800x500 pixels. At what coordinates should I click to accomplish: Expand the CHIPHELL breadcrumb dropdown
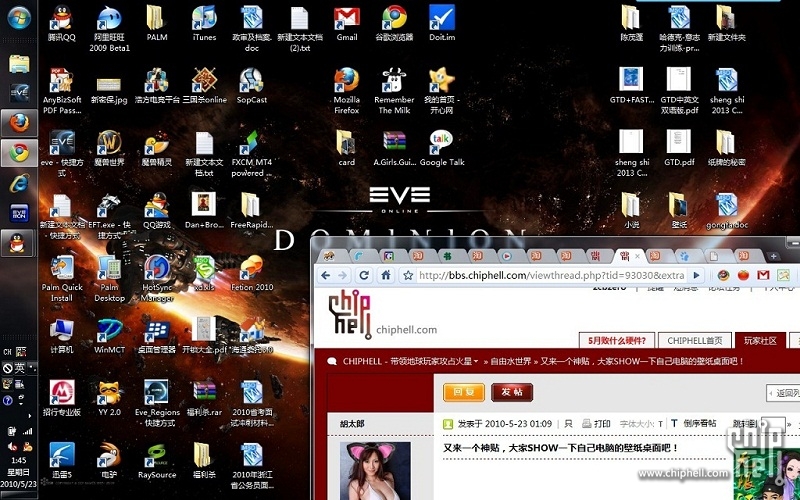click(476, 361)
